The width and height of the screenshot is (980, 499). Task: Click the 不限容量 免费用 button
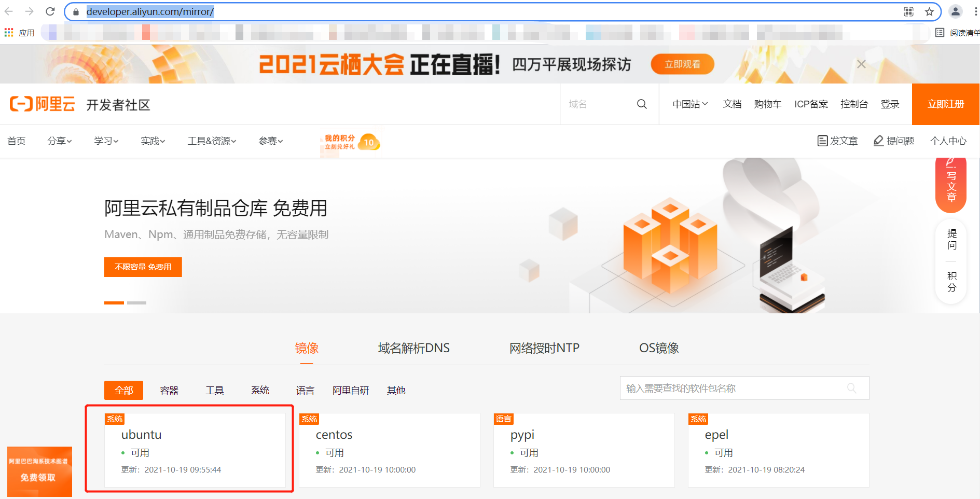143,267
